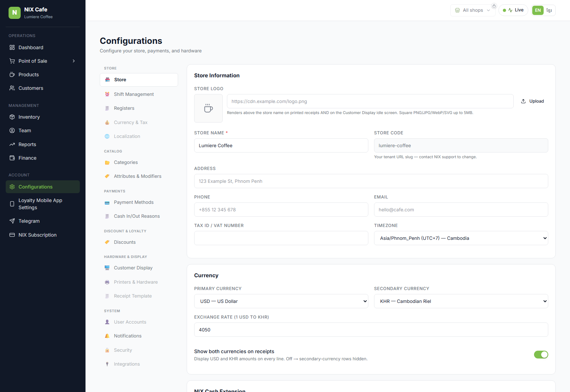Click the NIX Cafe logo icon
Image resolution: width=570 pixels, height=392 pixels.
click(15, 12)
